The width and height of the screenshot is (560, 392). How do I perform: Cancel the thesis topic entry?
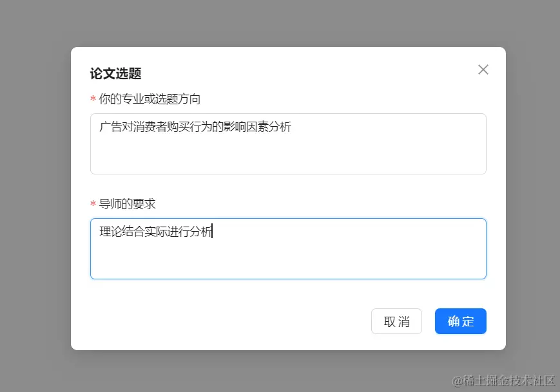396,321
